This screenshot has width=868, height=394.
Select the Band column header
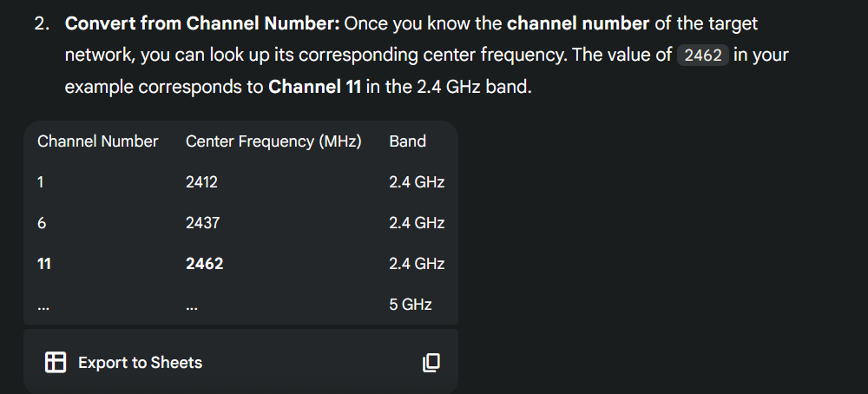(407, 141)
